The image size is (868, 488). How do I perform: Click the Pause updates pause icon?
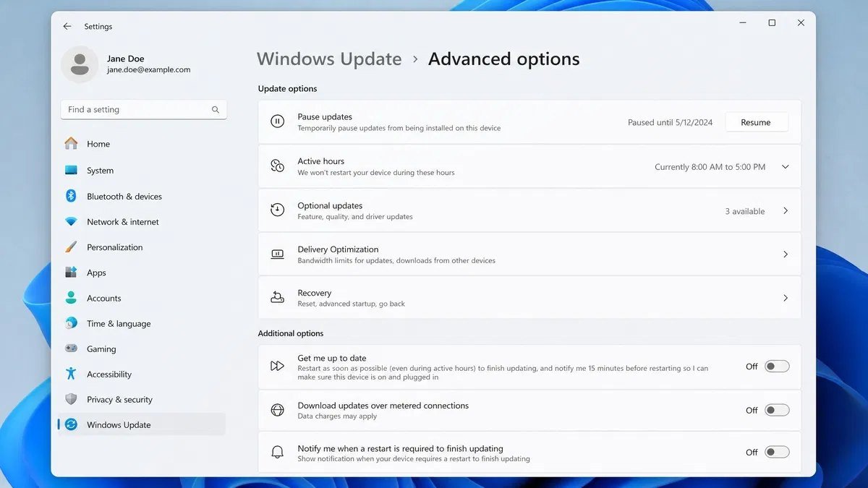(x=277, y=121)
